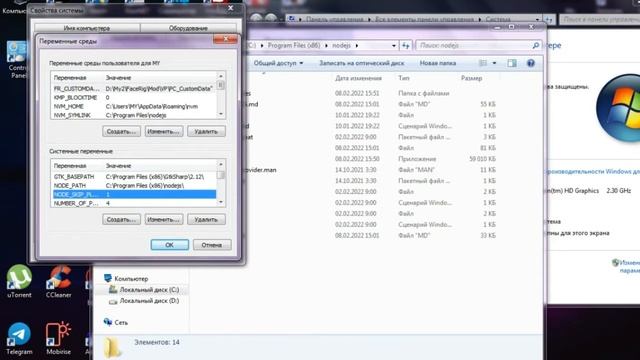Viewport: 640px width, 360px height.
Task: Click 'Отмена' in environment variables dialog
Action: pos(212,245)
